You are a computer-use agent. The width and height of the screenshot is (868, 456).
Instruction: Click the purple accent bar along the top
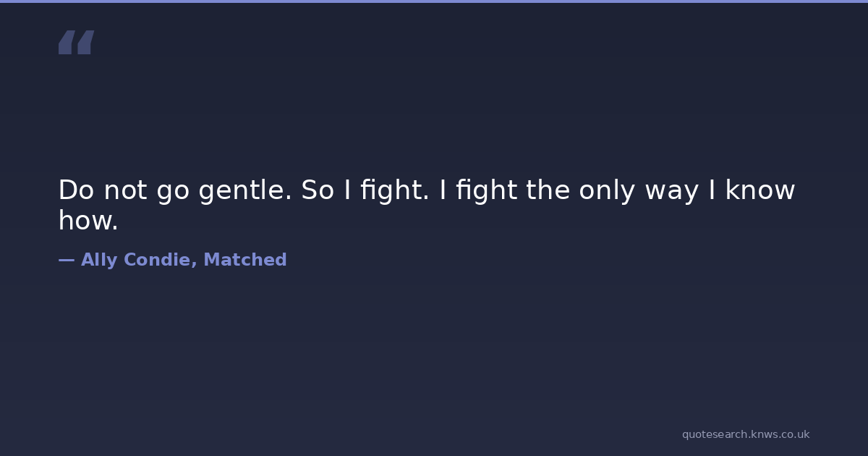click(434, 1)
